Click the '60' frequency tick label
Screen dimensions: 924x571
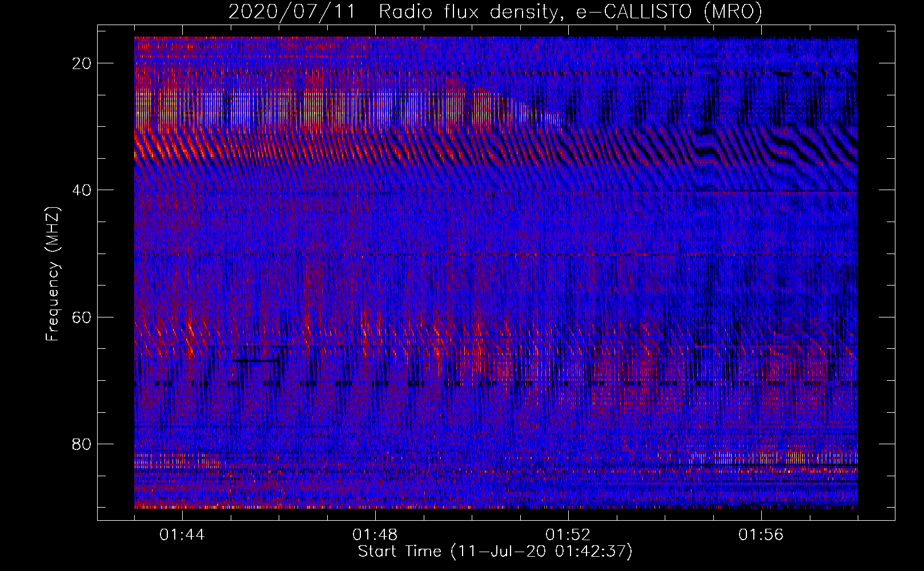click(82, 317)
